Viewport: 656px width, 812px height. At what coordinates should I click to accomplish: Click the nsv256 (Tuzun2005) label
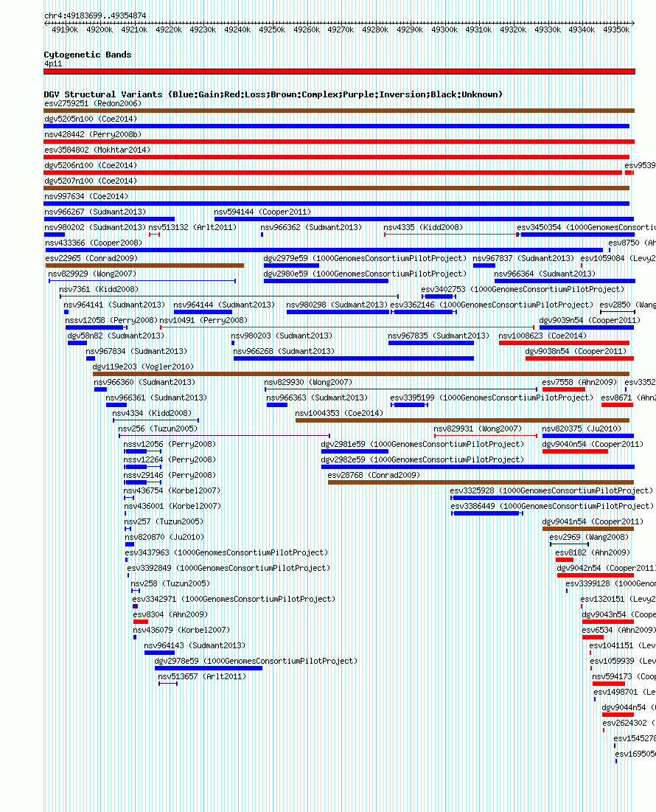click(x=158, y=430)
